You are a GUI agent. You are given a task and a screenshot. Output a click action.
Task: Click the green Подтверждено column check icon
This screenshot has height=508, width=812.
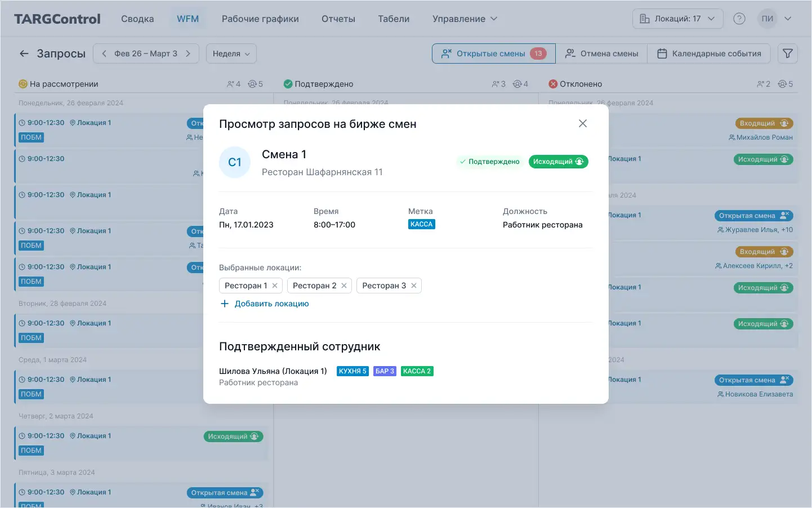pos(288,84)
